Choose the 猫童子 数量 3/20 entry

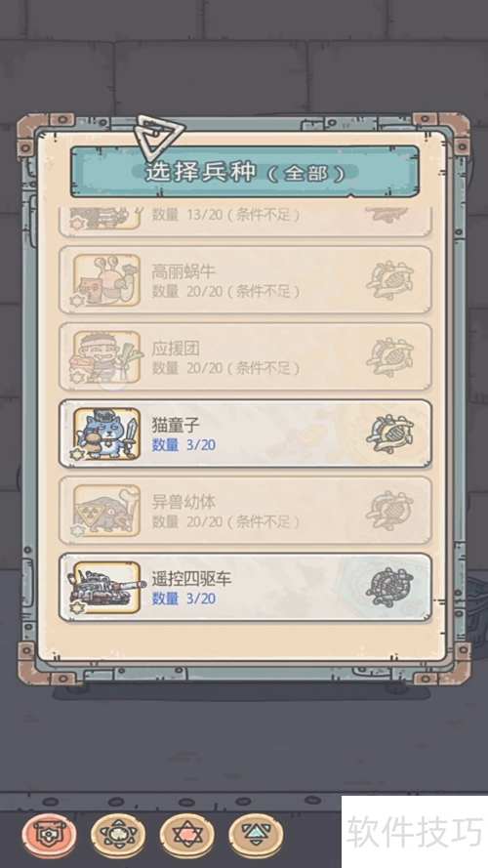pos(245,434)
